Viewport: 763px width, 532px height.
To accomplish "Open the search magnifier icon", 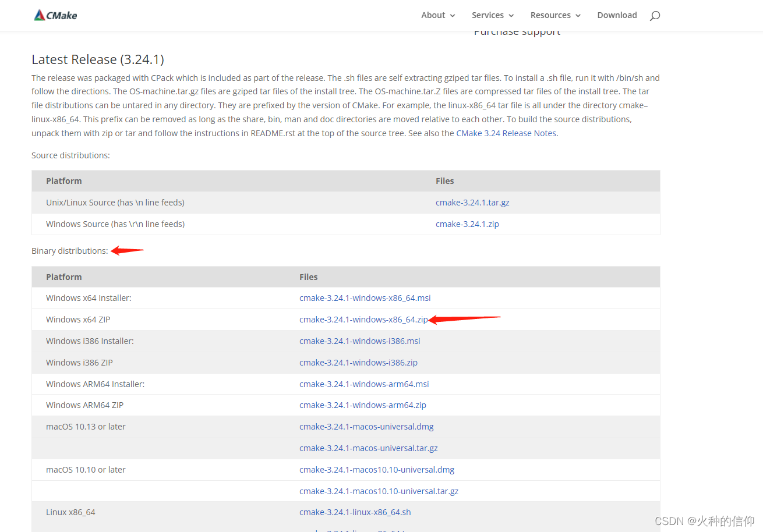I will point(655,16).
